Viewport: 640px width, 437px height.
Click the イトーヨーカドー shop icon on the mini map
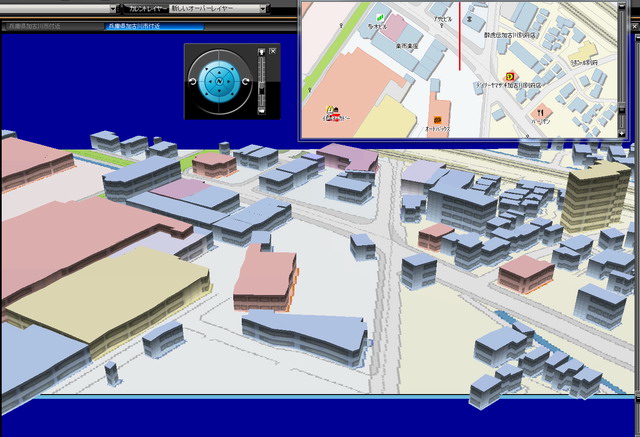[x=331, y=110]
